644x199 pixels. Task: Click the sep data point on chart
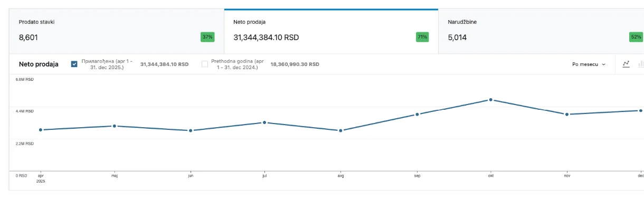point(417,114)
